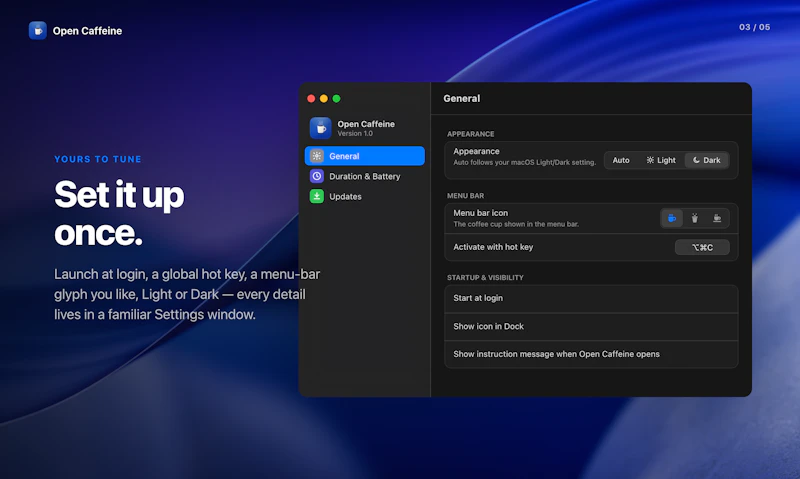Click the 'Menu bar icon' label
Image resolution: width=800 pixels, height=479 pixels.
(x=481, y=213)
